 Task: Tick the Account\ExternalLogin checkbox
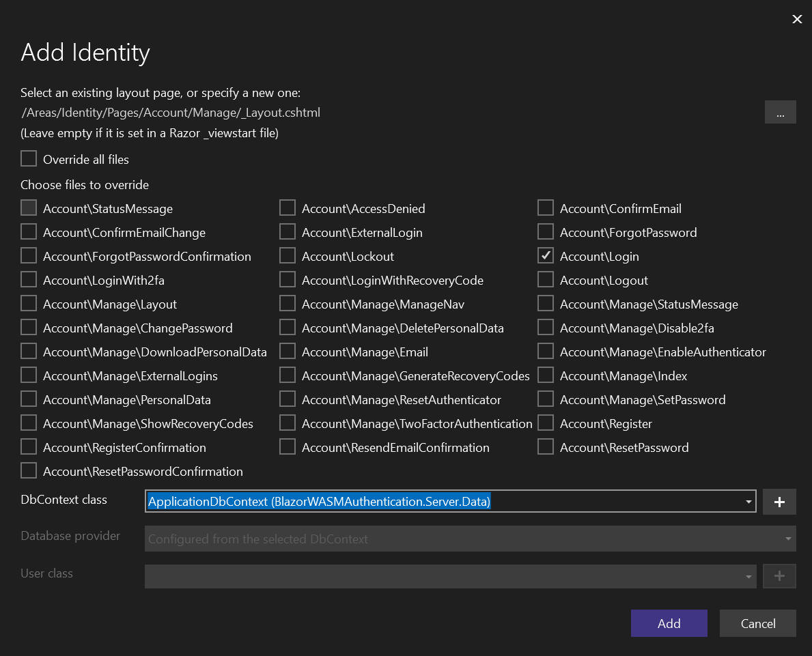(288, 232)
